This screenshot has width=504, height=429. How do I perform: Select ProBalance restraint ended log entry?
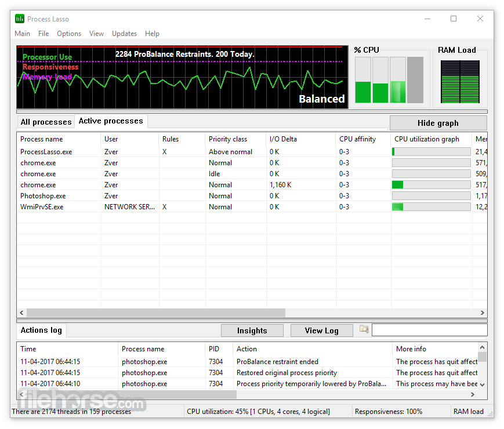pyautogui.click(x=248, y=362)
